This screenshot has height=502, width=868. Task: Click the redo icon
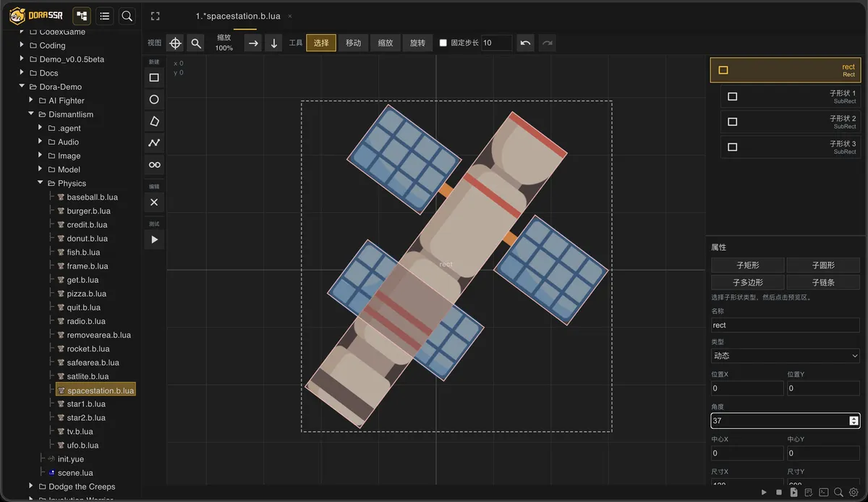tap(548, 43)
